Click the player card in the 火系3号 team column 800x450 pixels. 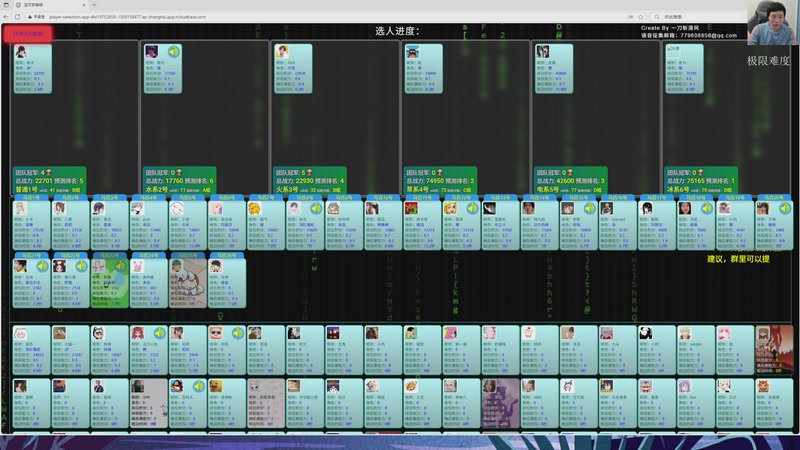(293, 68)
